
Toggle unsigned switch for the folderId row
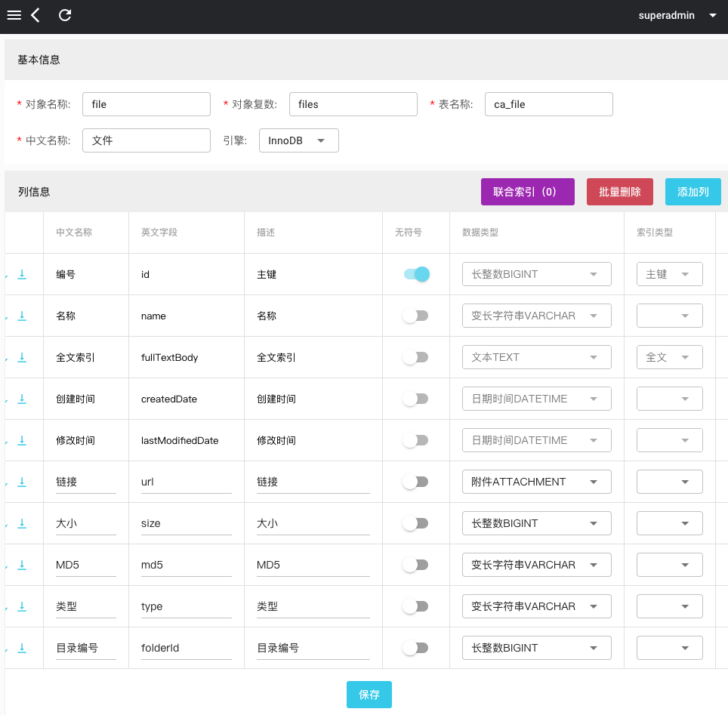click(416, 648)
